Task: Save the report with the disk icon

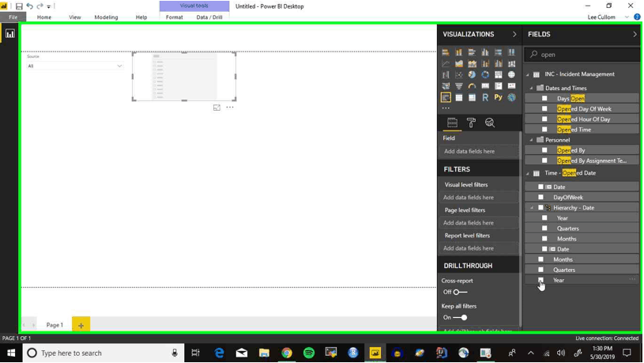Action: (19, 6)
